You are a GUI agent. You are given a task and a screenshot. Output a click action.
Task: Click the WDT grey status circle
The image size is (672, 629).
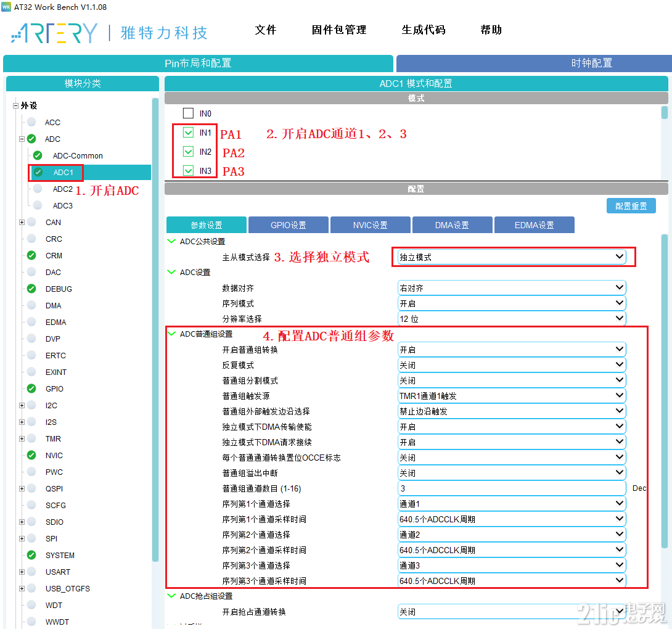(31, 605)
